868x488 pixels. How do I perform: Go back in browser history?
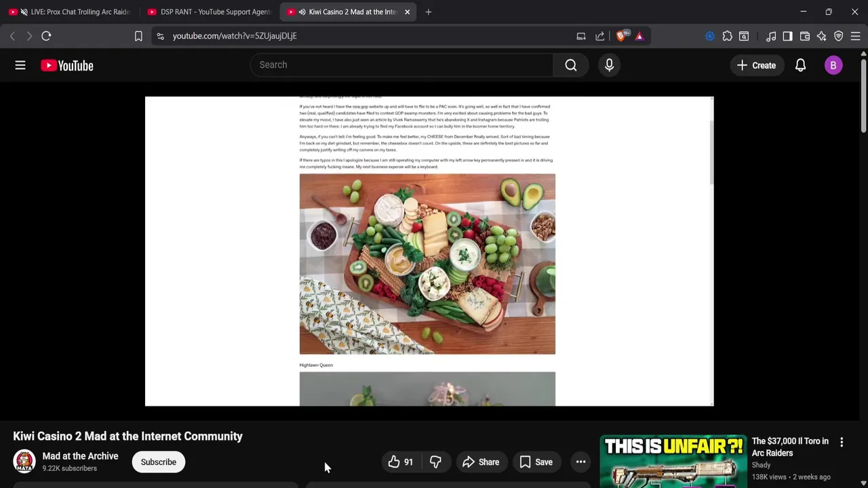pyautogui.click(x=12, y=36)
